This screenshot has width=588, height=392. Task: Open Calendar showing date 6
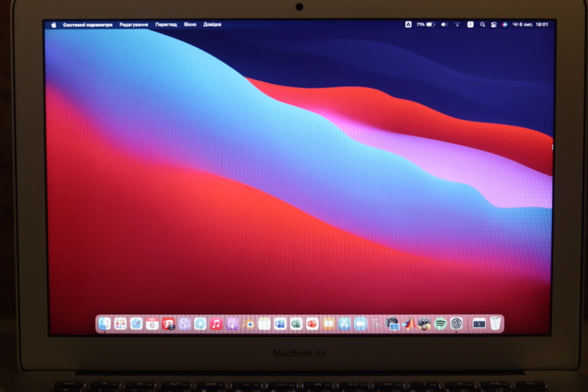[152, 324]
